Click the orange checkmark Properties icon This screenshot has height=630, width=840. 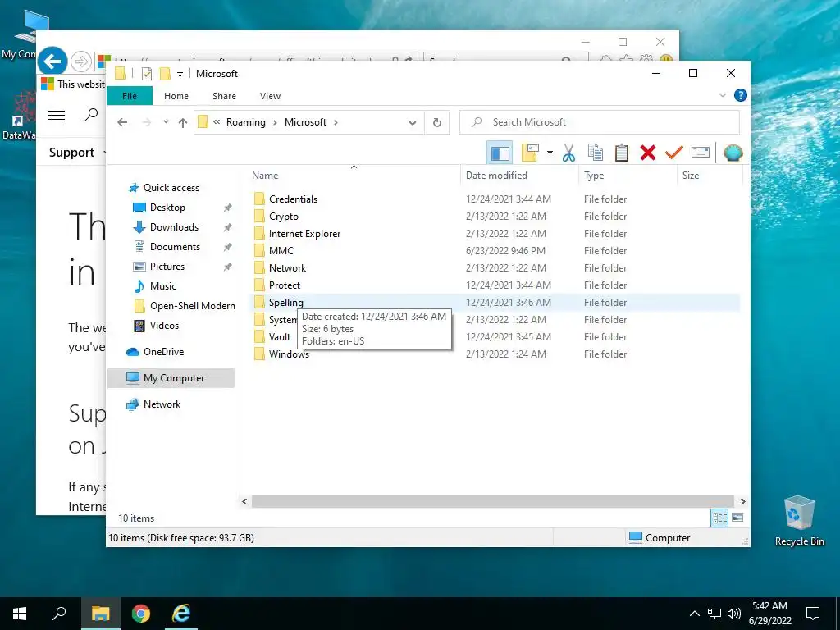[x=674, y=153]
